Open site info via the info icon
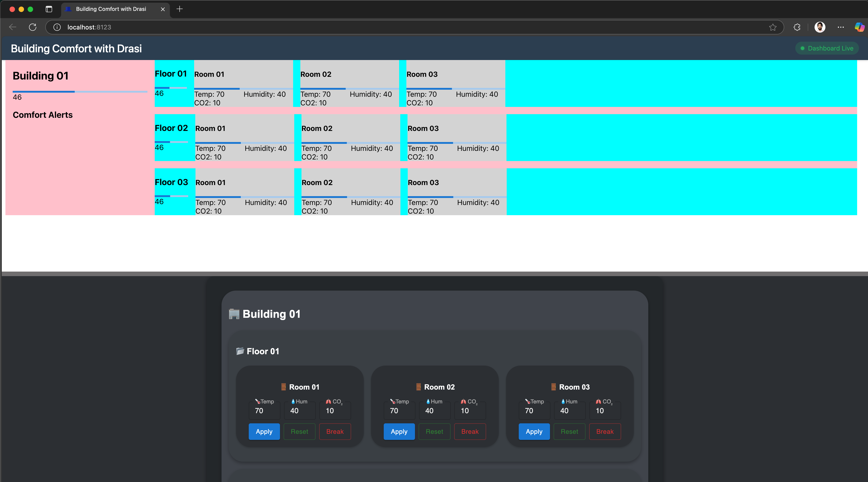The height and width of the screenshot is (482, 868). 57,27
